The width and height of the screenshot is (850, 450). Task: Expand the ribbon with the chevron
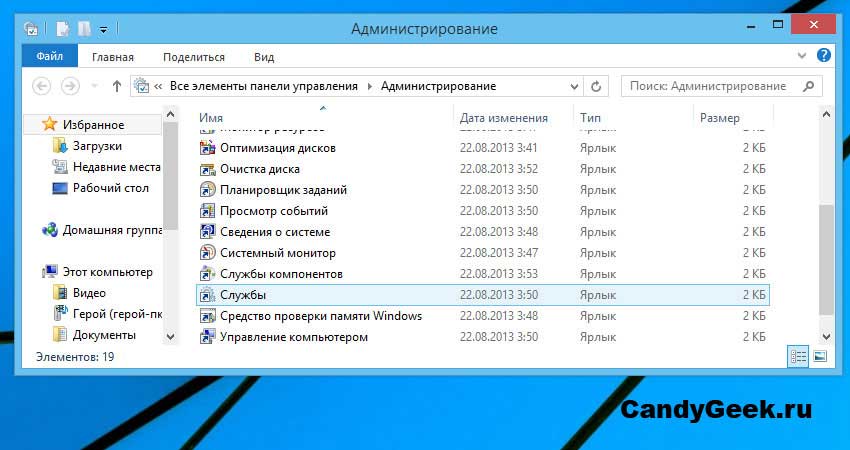click(802, 56)
